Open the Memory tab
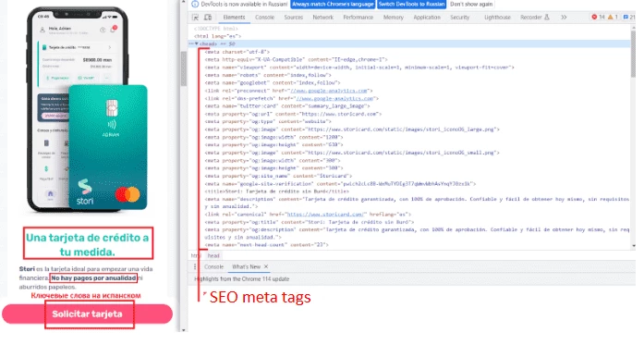Screen dimensions: 644x345 tap(394, 18)
